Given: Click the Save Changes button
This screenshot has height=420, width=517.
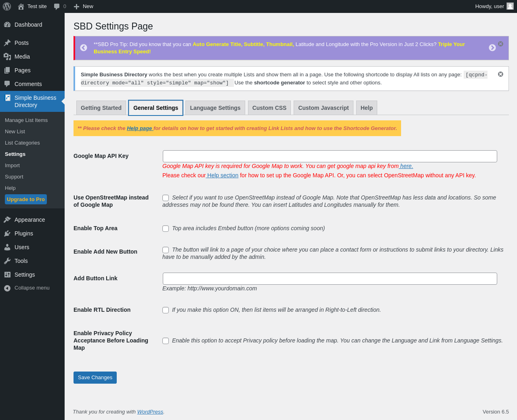Looking at the screenshot, I should click(x=95, y=378).
